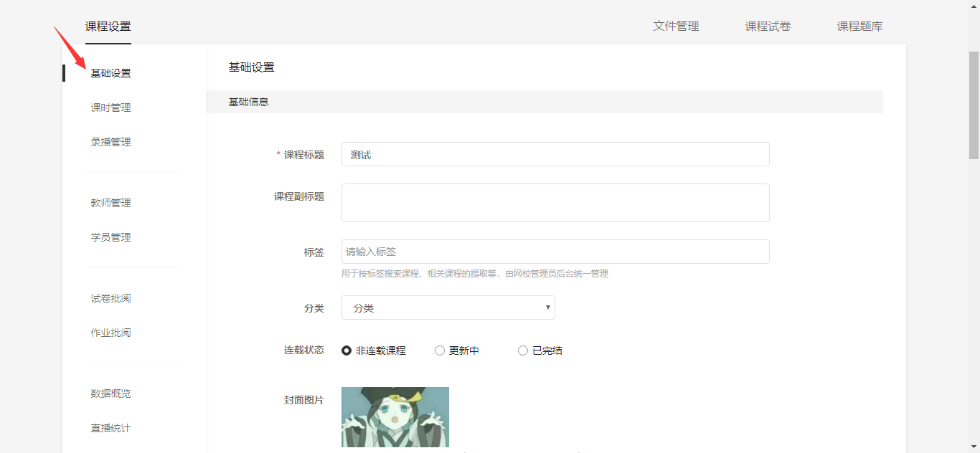The height and width of the screenshot is (453, 980).
Task: Open the 试卷批阅 sidebar item
Action: [x=111, y=298]
